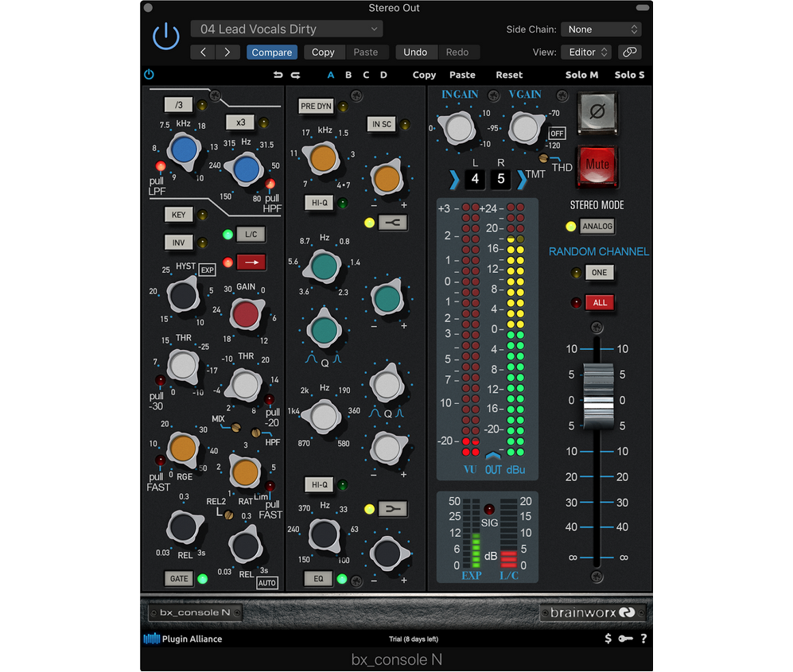Click the plugin undo arrow icon

(x=278, y=75)
